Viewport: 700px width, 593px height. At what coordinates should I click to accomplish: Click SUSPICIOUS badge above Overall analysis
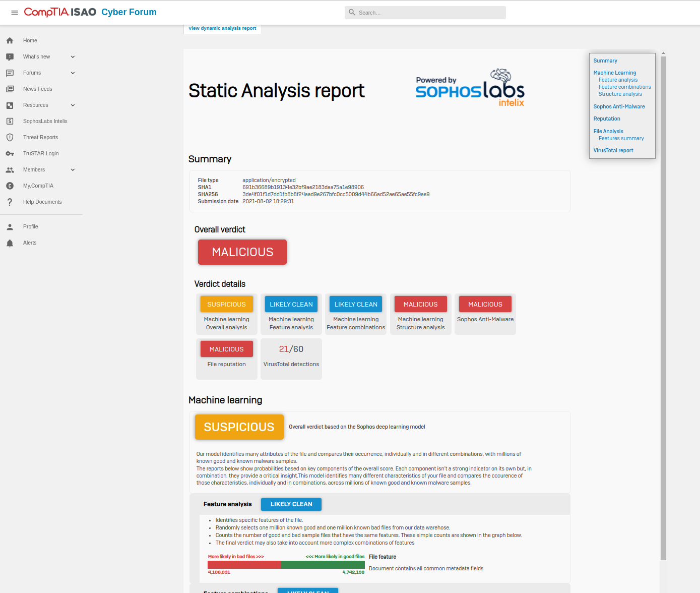(x=226, y=304)
